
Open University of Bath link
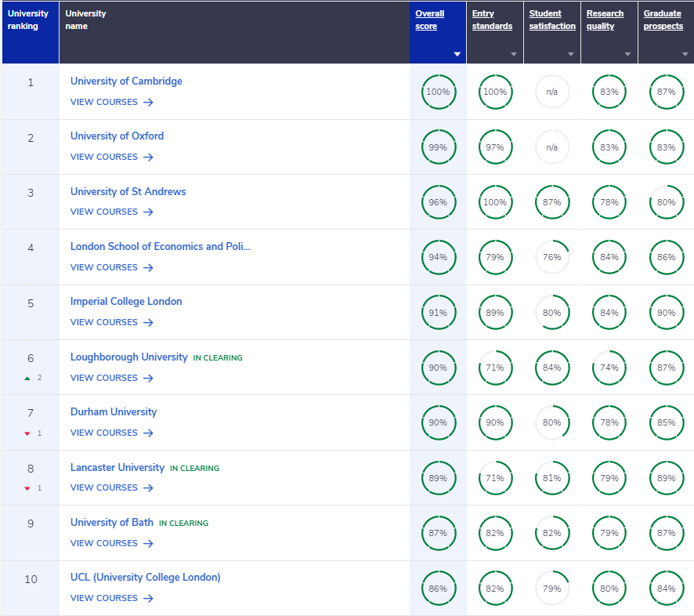111,522
